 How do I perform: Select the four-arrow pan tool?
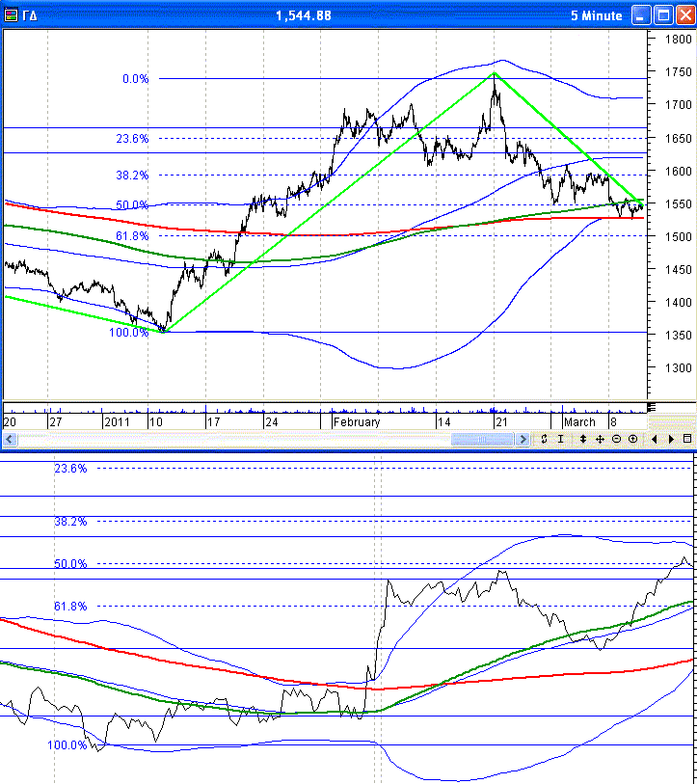click(600, 439)
